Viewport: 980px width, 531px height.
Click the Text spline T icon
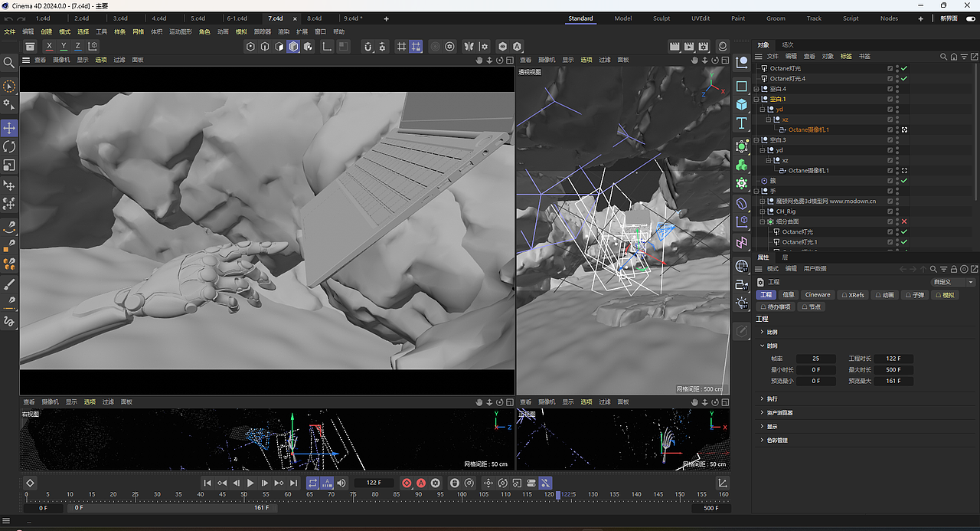click(741, 123)
